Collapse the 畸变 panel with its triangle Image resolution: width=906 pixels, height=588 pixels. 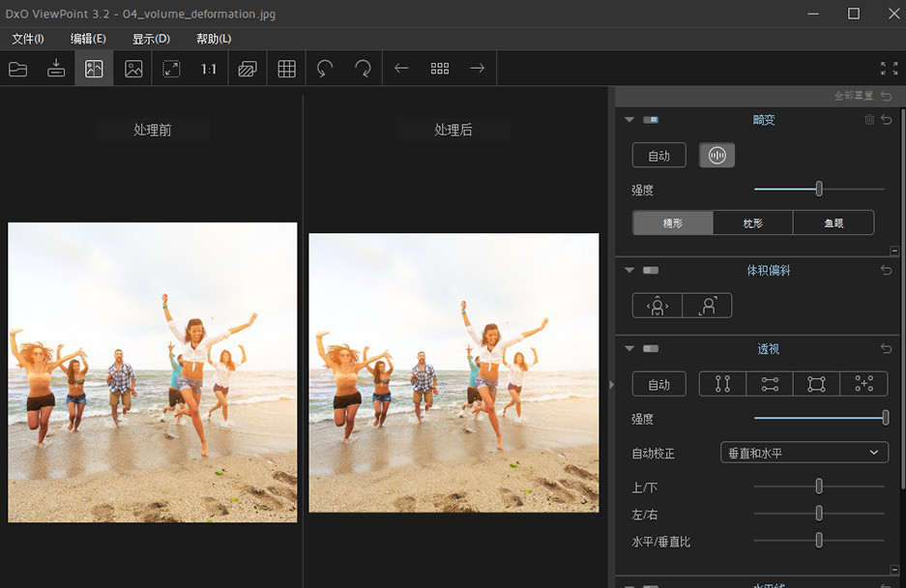click(629, 120)
